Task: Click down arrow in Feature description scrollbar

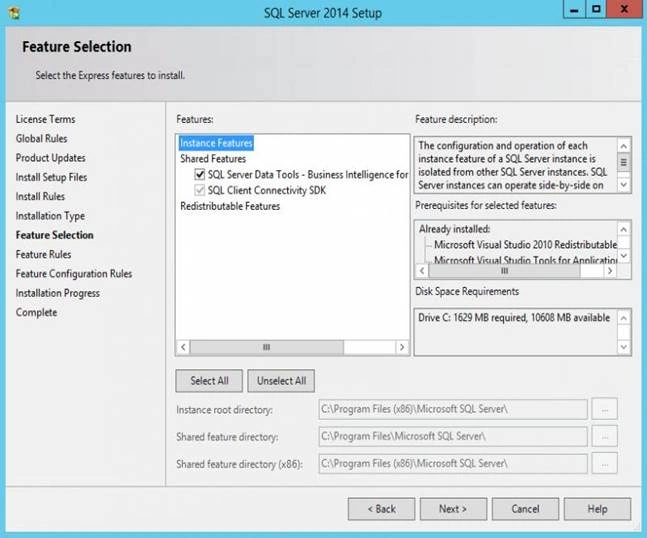Action: click(623, 184)
